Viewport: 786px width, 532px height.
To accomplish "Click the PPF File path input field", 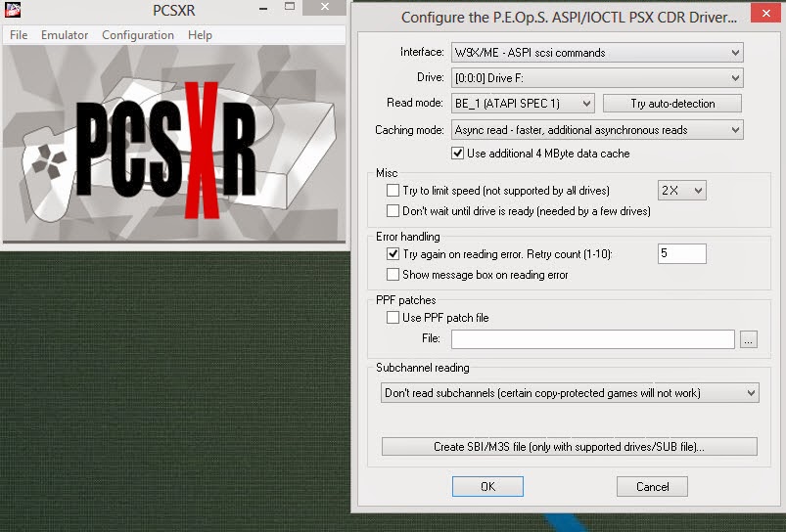I will [x=593, y=339].
